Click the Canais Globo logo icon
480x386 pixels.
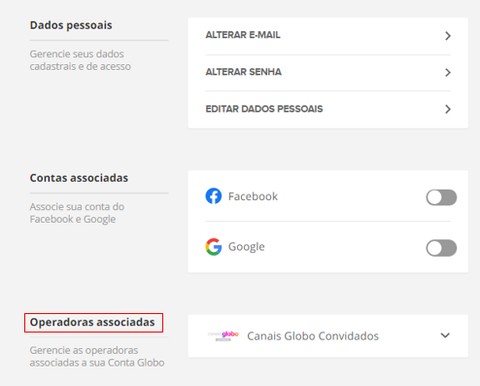coord(223,336)
